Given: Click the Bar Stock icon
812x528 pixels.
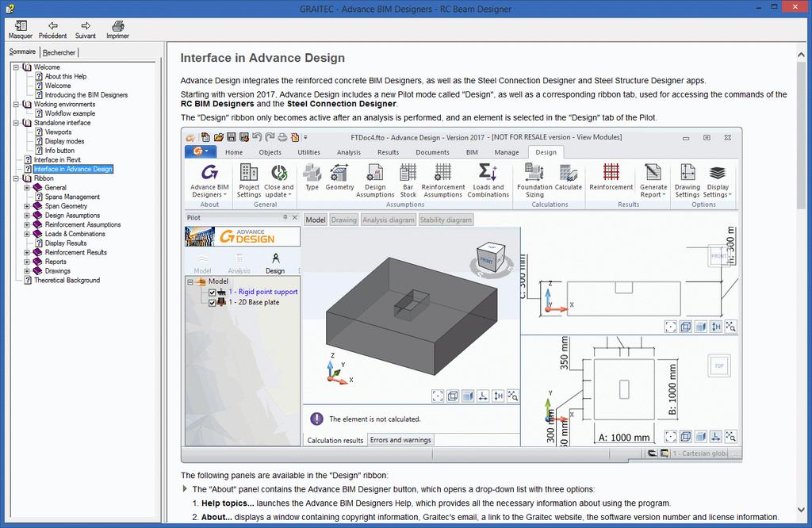Looking at the screenshot, I should point(408,172).
